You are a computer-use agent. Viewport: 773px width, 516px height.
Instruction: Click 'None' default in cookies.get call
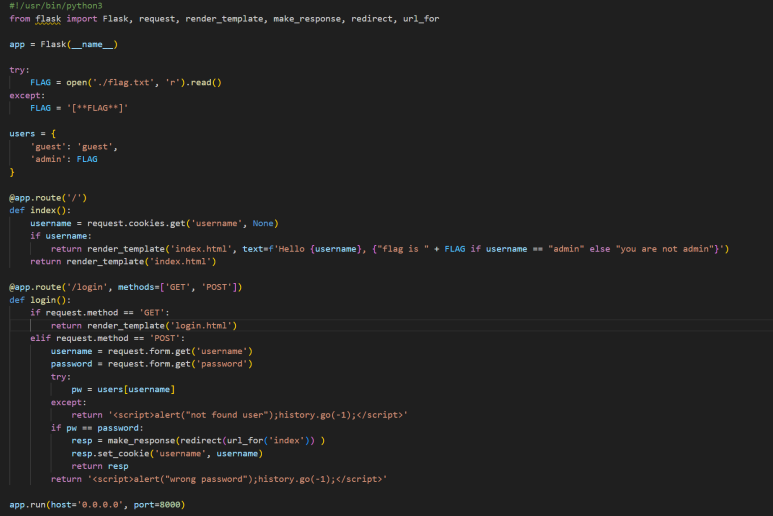[x=263, y=223]
